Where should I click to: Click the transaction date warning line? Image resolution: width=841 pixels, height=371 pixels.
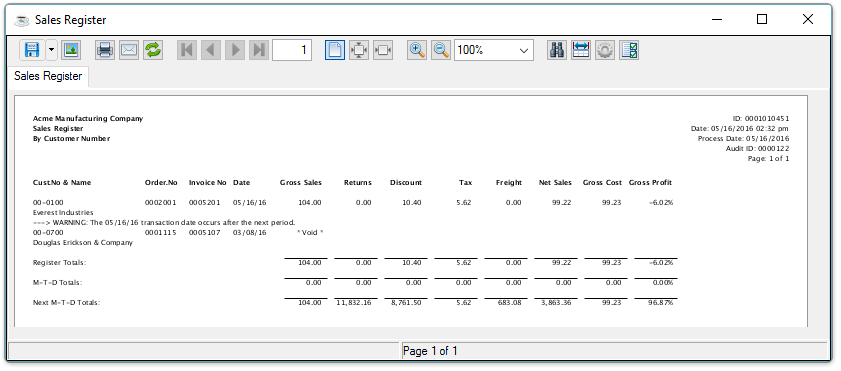pos(164,222)
